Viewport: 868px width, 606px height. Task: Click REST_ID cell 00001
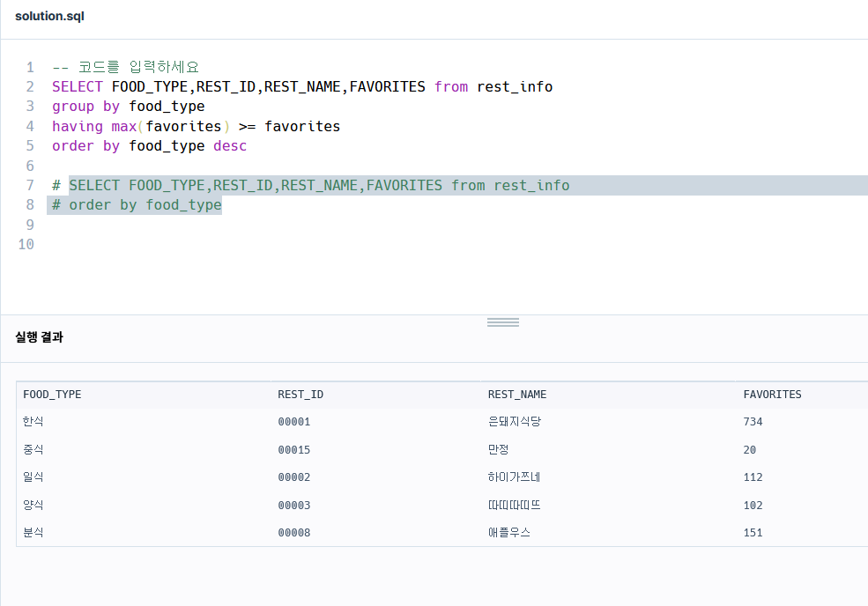pyautogui.click(x=294, y=422)
